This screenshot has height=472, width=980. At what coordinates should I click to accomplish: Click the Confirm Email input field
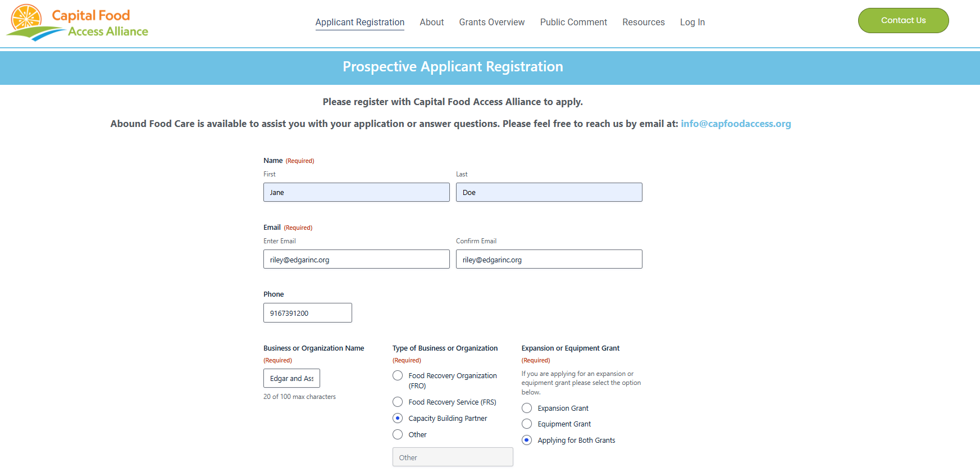pyautogui.click(x=549, y=259)
